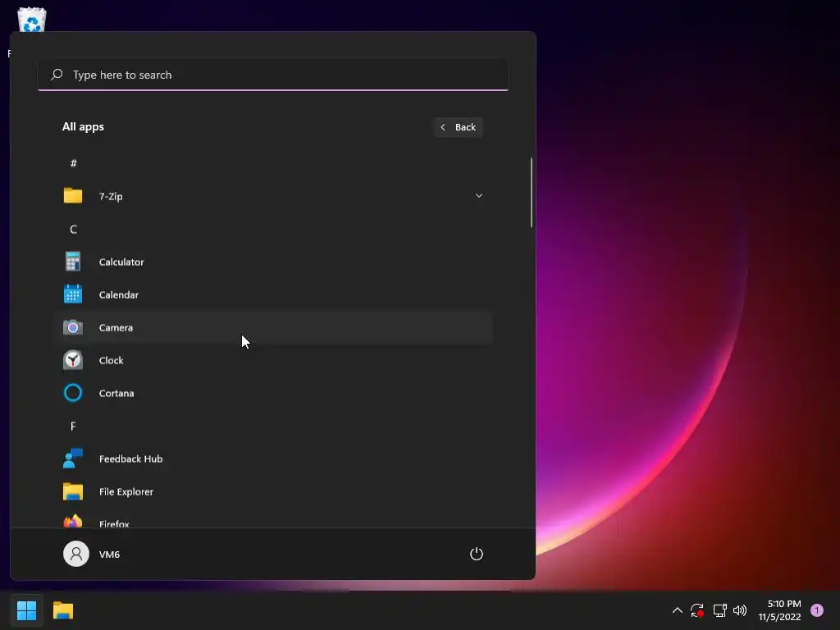Open the Recycle Bin desktop icon
Viewport: 840px width, 630px height.
coord(32,21)
